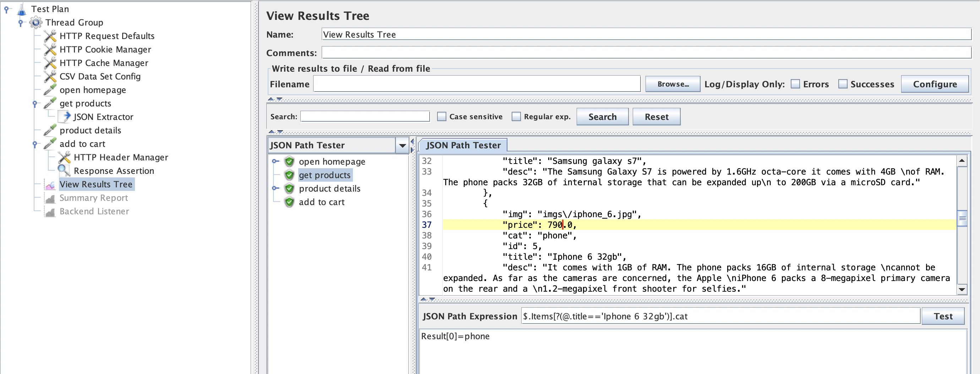Toggle the Case sensitive checkbox
This screenshot has width=980, height=374.
[x=441, y=117]
